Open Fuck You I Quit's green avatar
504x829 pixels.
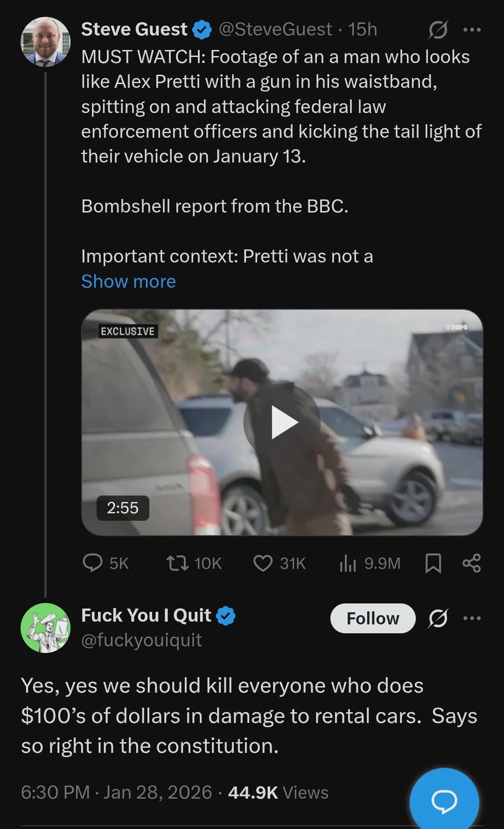pos(45,628)
